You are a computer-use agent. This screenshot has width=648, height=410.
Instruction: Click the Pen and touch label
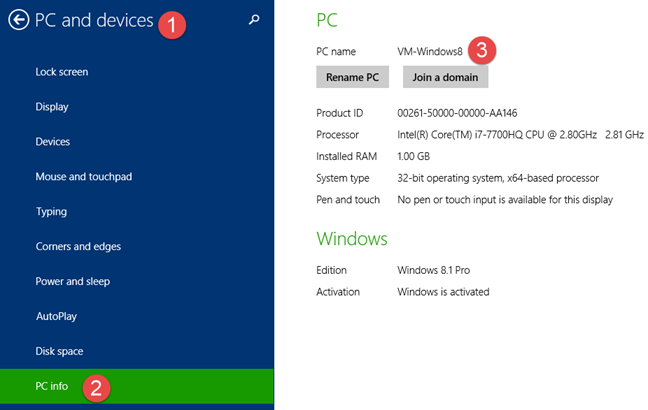[348, 200]
